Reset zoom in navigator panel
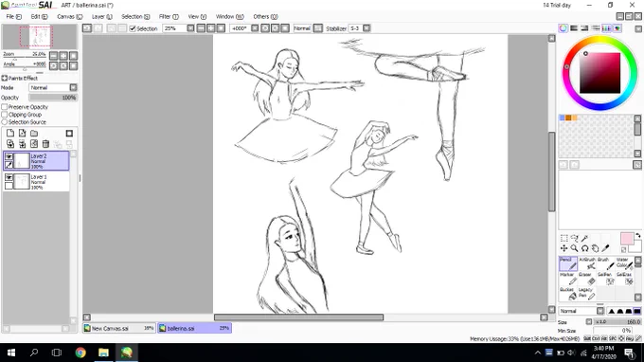This screenshot has width=644, height=362. pyautogui.click(x=73, y=56)
